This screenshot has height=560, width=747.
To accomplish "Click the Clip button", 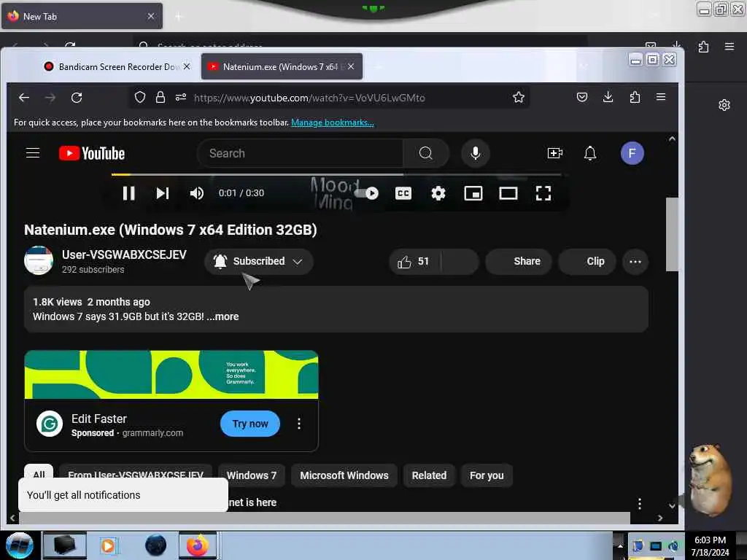I will tap(587, 262).
